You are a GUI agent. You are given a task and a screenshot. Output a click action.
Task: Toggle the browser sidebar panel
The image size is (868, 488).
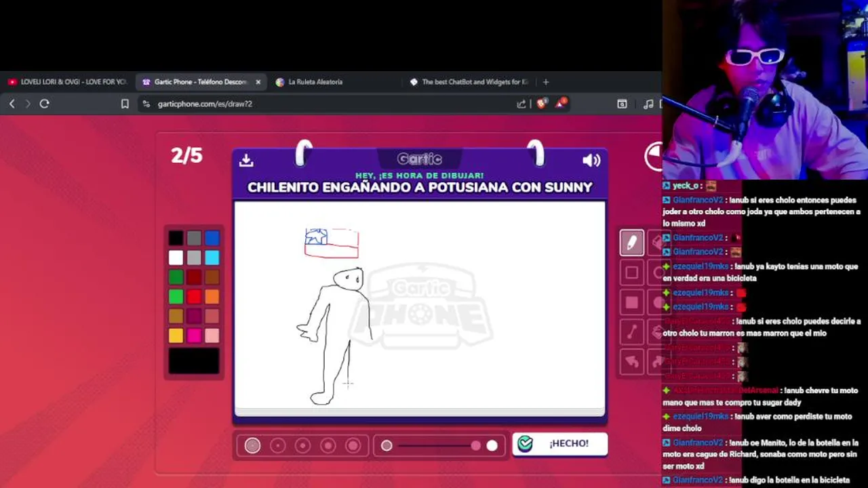[x=622, y=104]
